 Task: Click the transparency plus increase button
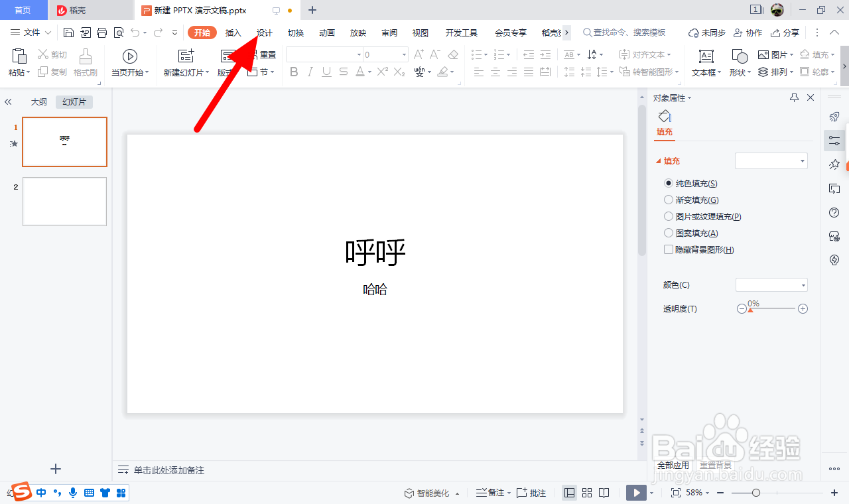(803, 309)
